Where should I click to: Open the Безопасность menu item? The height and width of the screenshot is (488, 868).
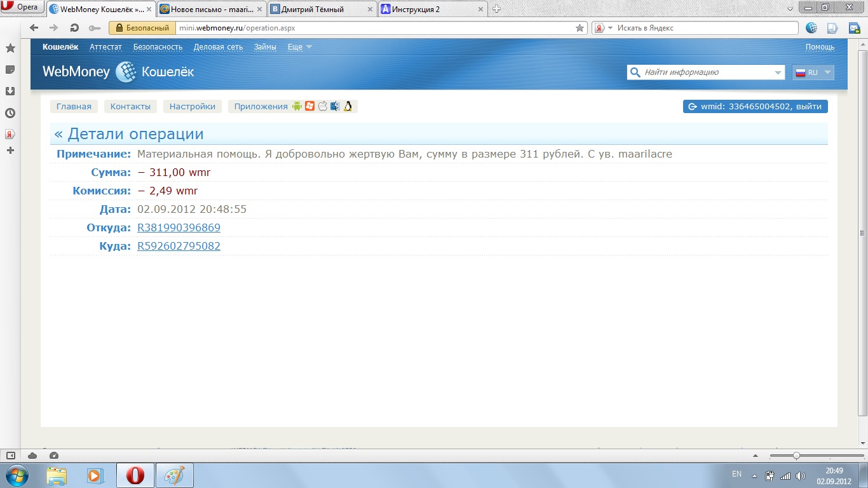coord(158,47)
